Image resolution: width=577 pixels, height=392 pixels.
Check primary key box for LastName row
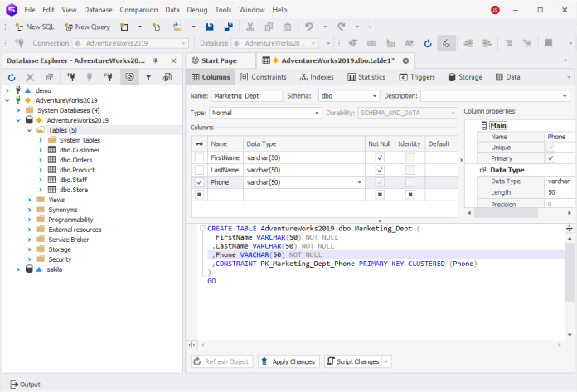(199, 170)
